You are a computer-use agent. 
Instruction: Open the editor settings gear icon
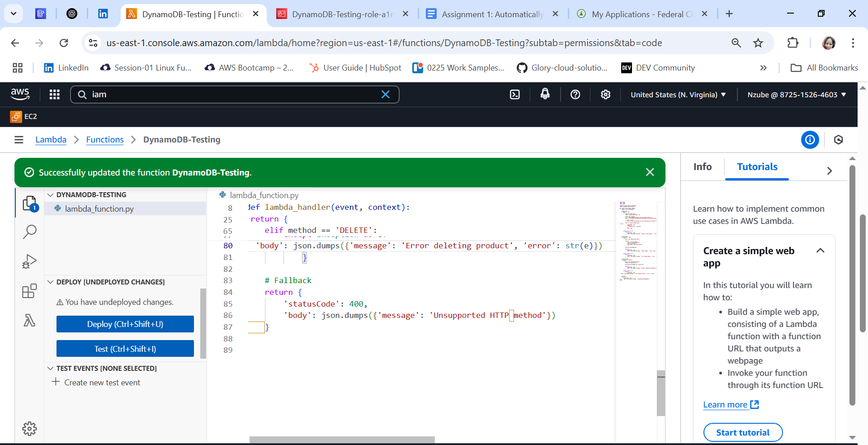[30, 428]
